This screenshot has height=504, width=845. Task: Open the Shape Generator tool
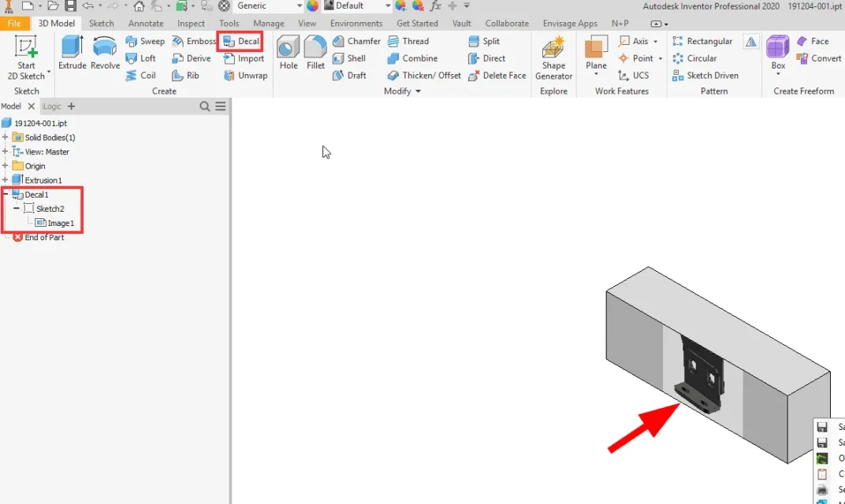point(553,57)
